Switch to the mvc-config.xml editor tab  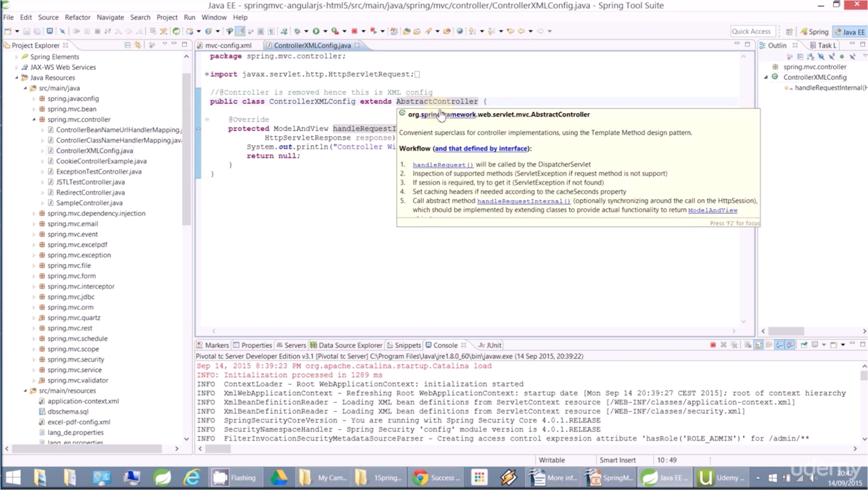tap(228, 46)
